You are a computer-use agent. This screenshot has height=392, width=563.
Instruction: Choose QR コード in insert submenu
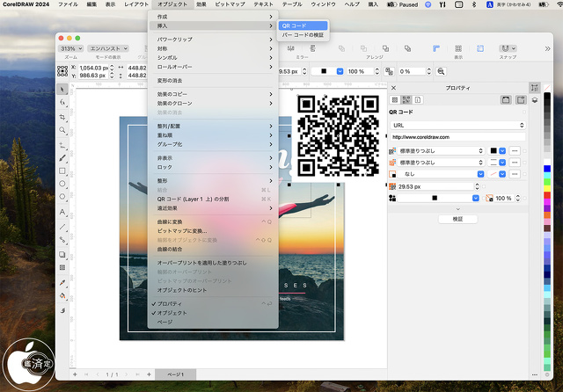303,25
